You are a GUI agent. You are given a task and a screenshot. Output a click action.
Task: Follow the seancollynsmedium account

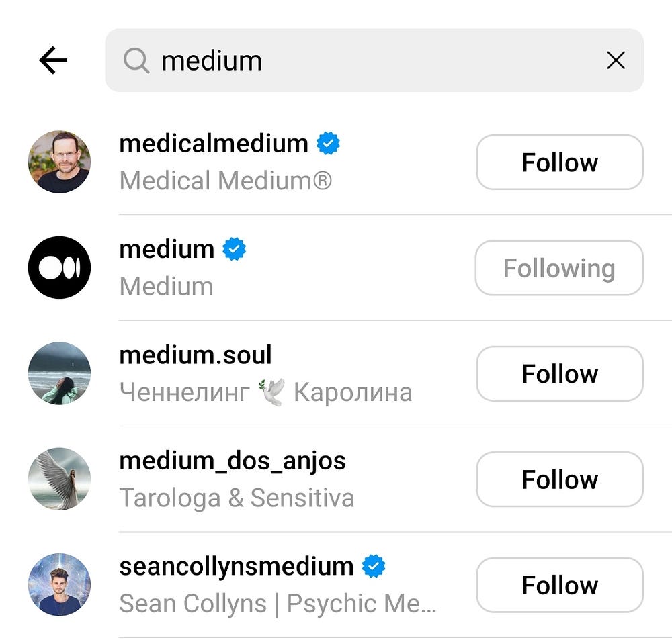(560, 585)
